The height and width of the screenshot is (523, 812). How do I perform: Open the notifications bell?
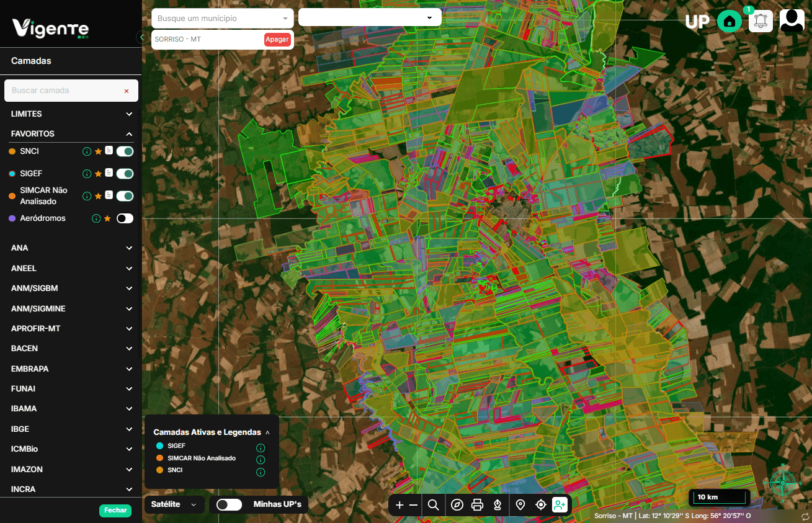[x=761, y=21]
